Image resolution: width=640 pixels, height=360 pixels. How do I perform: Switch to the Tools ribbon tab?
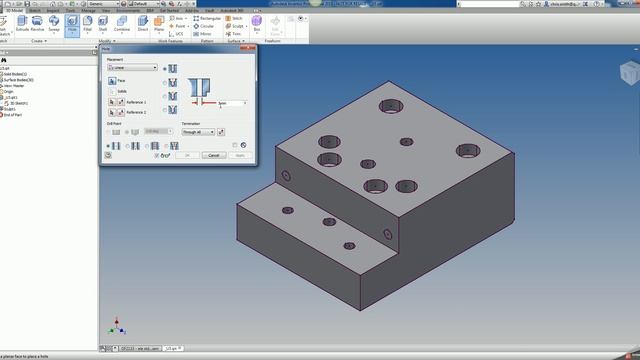pos(70,11)
